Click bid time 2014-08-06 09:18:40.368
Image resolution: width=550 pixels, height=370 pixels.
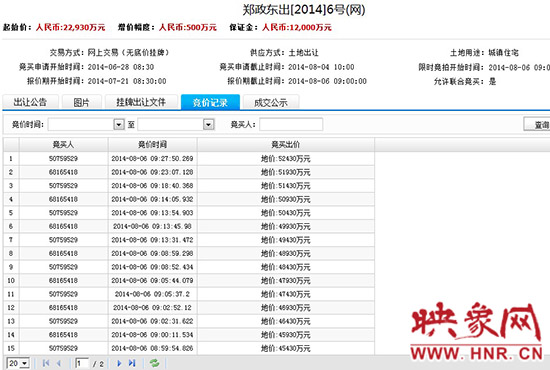152,186
